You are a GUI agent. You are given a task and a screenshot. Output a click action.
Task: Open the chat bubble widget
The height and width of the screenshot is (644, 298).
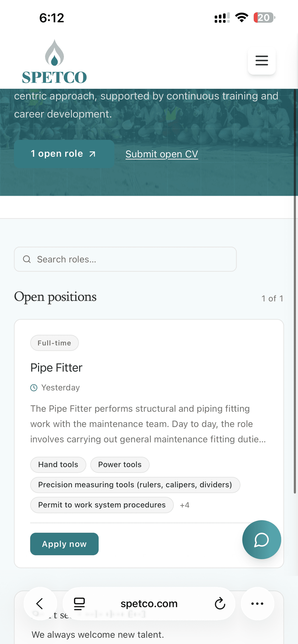pos(262,540)
